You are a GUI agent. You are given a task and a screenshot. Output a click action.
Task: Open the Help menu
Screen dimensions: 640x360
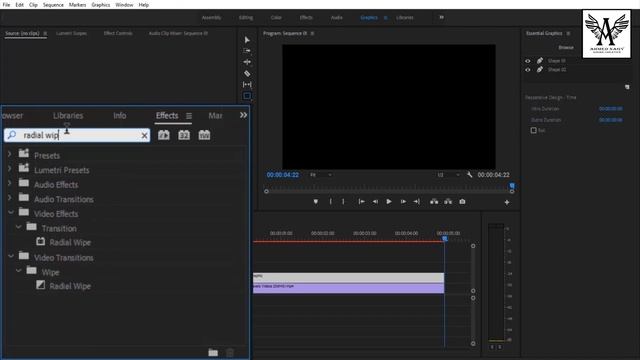pyautogui.click(x=144, y=5)
